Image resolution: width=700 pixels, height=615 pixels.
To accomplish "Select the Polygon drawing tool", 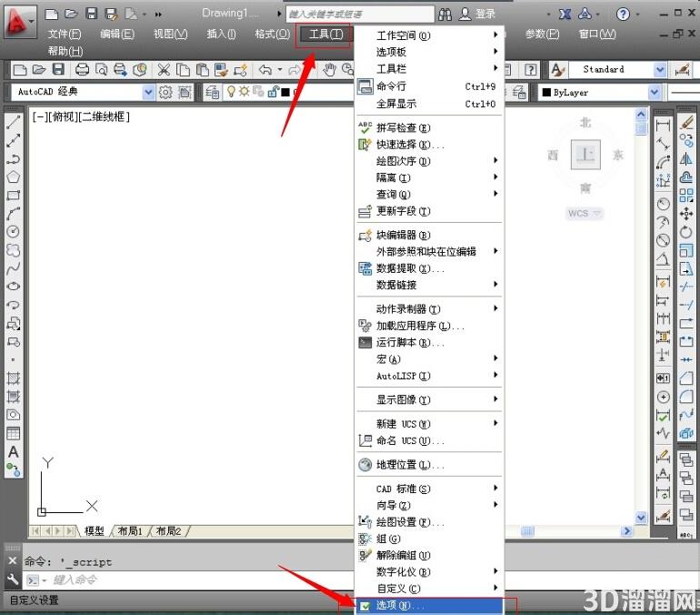I will (13, 176).
